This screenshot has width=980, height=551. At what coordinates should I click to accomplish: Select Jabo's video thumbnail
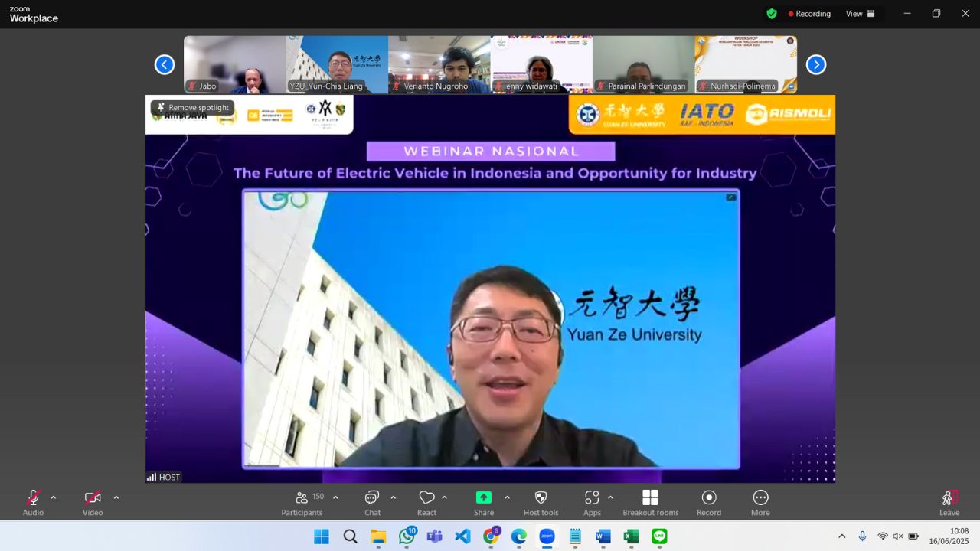pyautogui.click(x=234, y=64)
